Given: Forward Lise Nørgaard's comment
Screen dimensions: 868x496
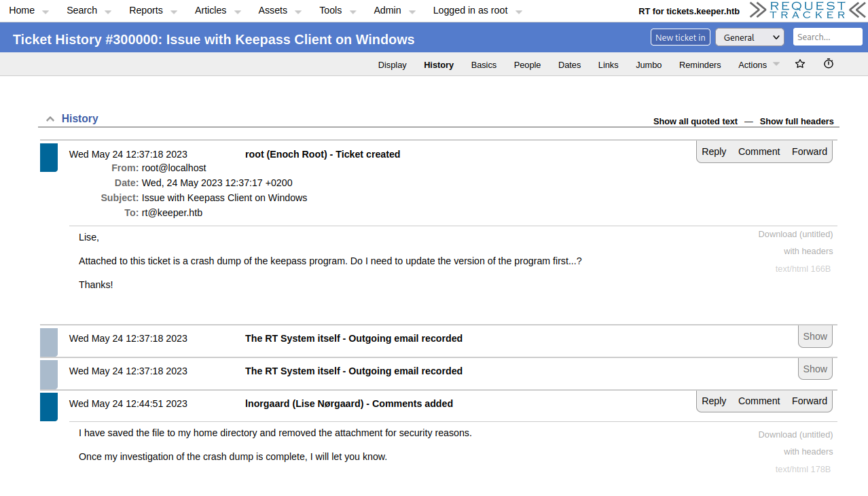Looking at the screenshot, I should 810,401.
